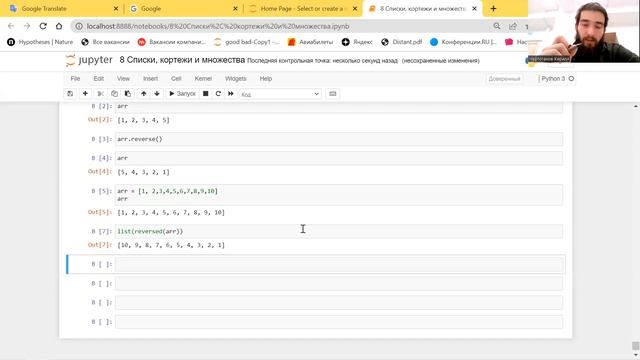The image size is (640, 360).
Task: Open the Авиабилеты bookmark
Action: click(x=311, y=42)
